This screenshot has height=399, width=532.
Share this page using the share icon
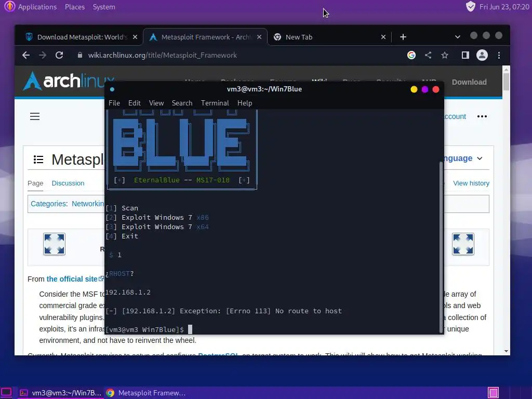[x=428, y=55]
